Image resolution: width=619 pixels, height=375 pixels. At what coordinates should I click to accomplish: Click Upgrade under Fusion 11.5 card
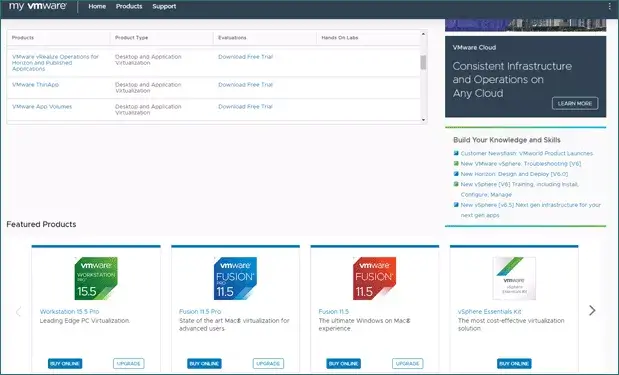tap(407, 364)
